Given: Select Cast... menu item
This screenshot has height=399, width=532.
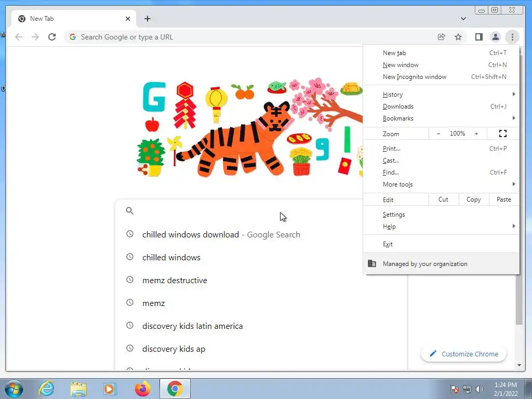Looking at the screenshot, I should click(x=441, y=161).
